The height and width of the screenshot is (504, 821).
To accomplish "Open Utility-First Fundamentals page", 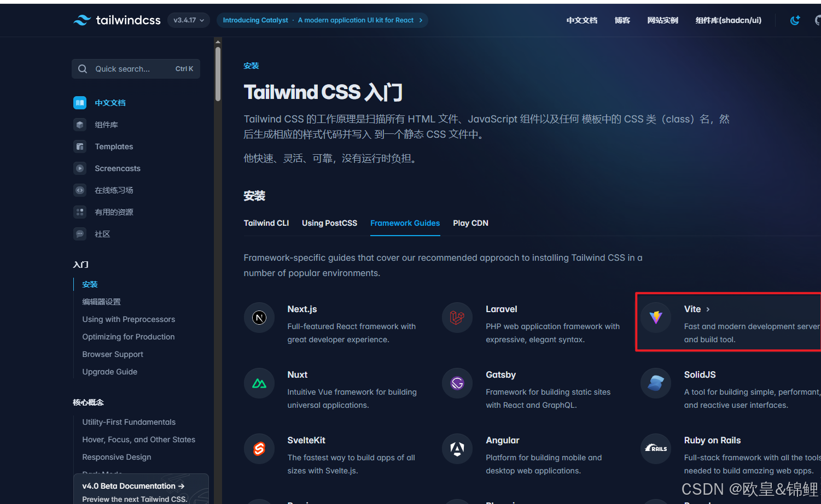I will [x=129, y=422].
